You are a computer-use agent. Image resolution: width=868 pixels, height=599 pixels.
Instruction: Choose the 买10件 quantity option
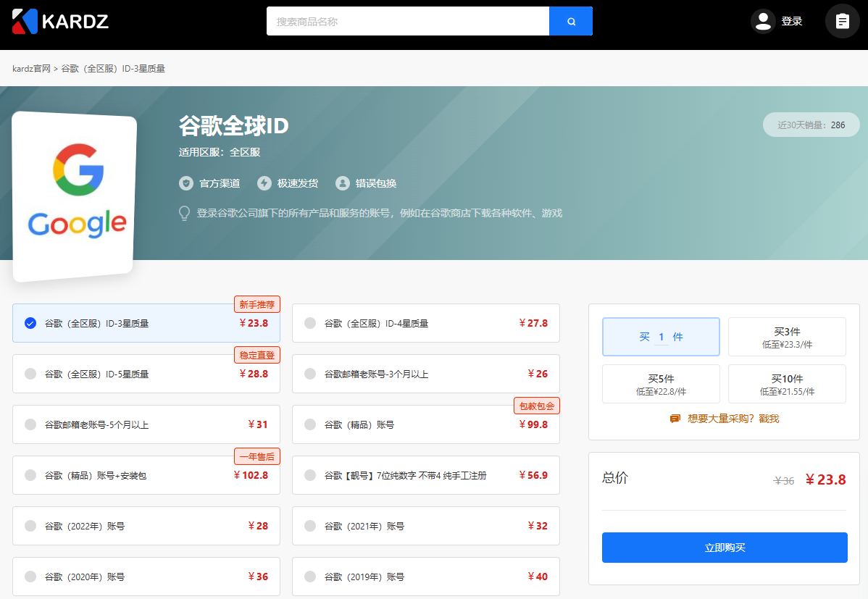(x=787, y=384)
